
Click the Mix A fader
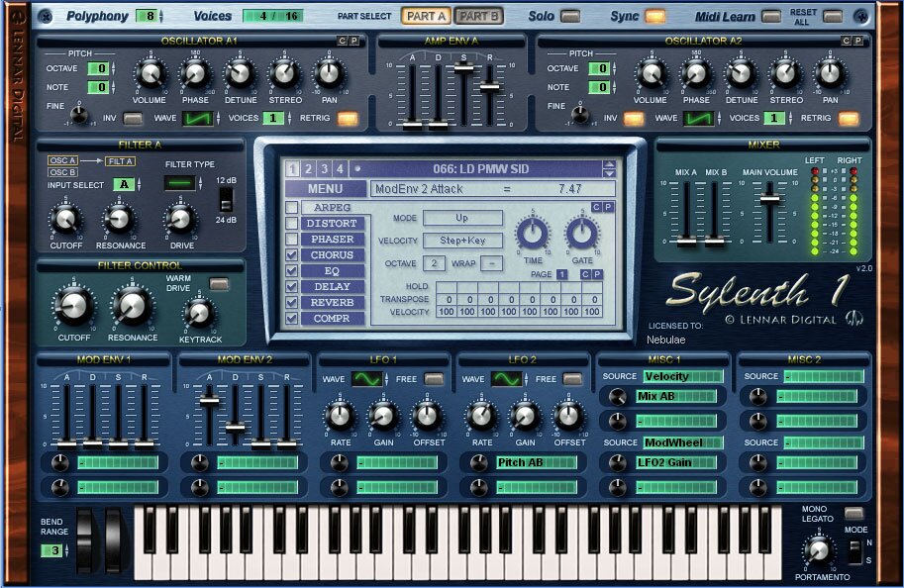pyautogui.click(x=686, y=242)
